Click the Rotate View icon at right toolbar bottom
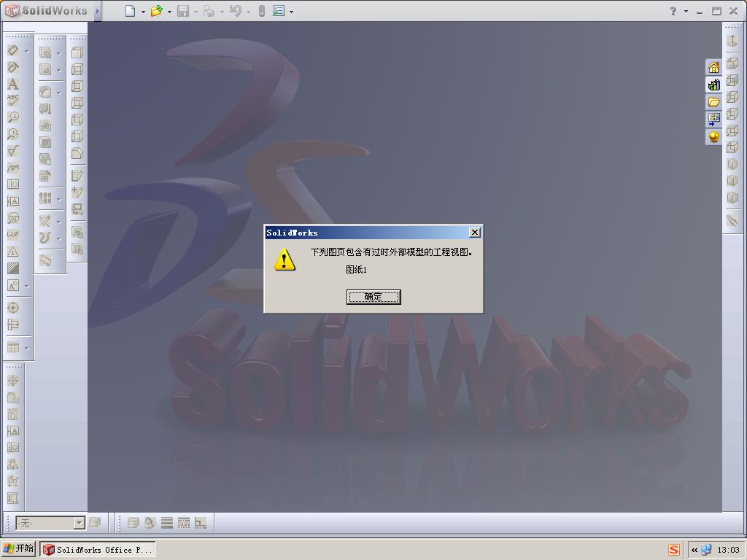This screenshot has height=560, width=747. click(x=732, y=220)
